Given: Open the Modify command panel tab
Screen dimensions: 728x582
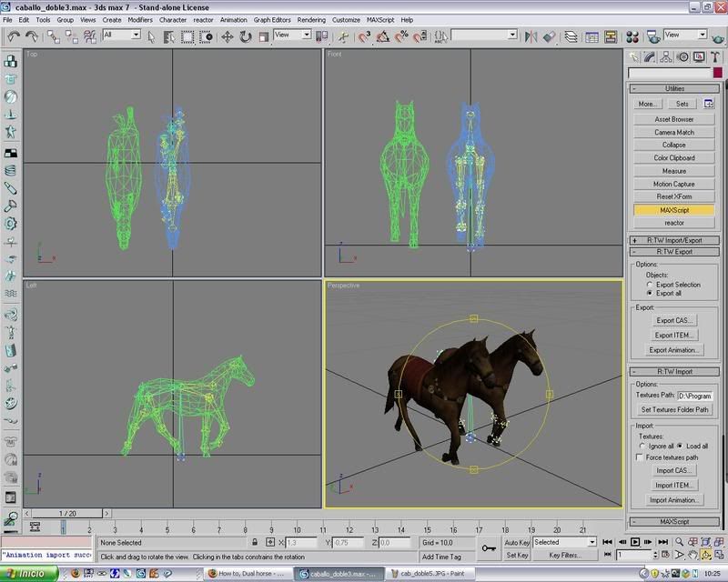Looking at the screenshot, I should 649,57.
